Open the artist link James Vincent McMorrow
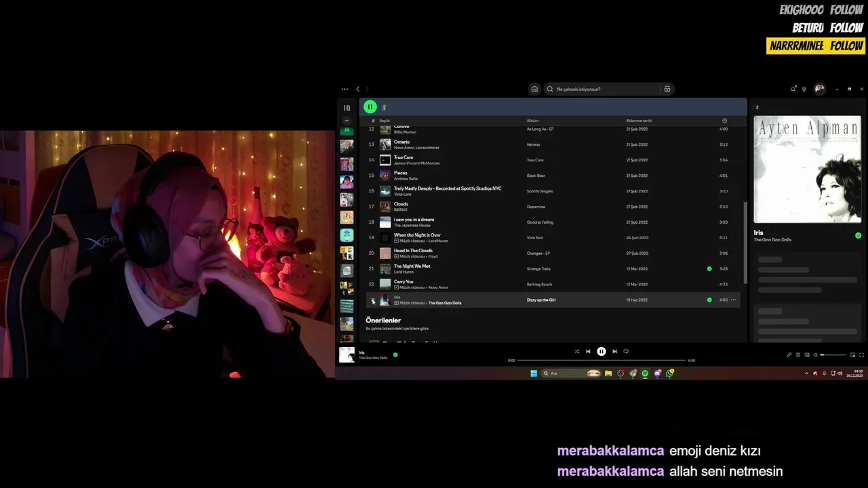 pyautogui.click(x=416, y=163)
